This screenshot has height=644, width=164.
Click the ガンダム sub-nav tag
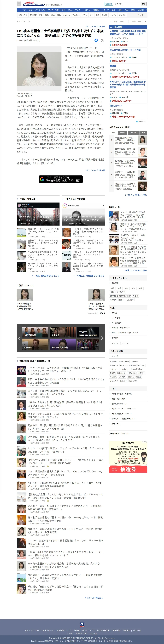[122, 15]
